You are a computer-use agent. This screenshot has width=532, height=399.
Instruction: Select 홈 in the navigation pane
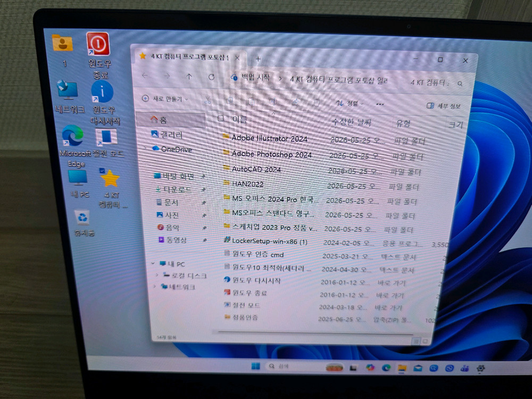tap(171, 120)
